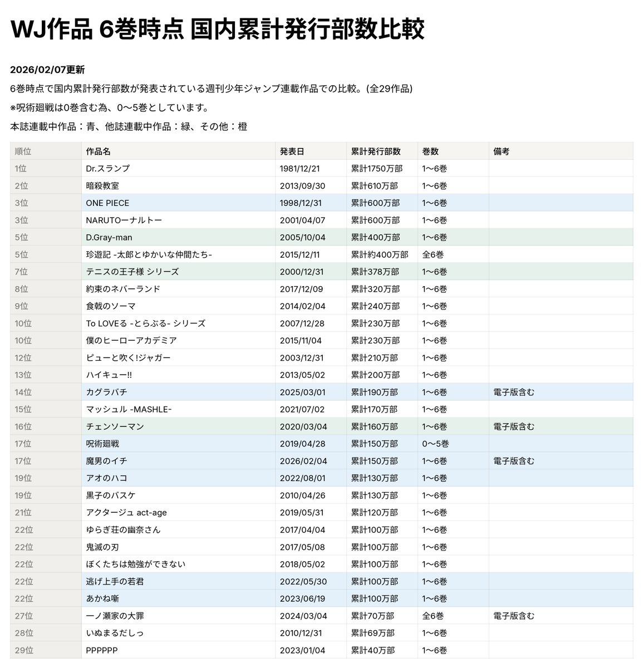Image resolution: width=644 pixels, height=668 pixels.
Task: Select the チェンソーマン title cell
Action: click(178, 427)
